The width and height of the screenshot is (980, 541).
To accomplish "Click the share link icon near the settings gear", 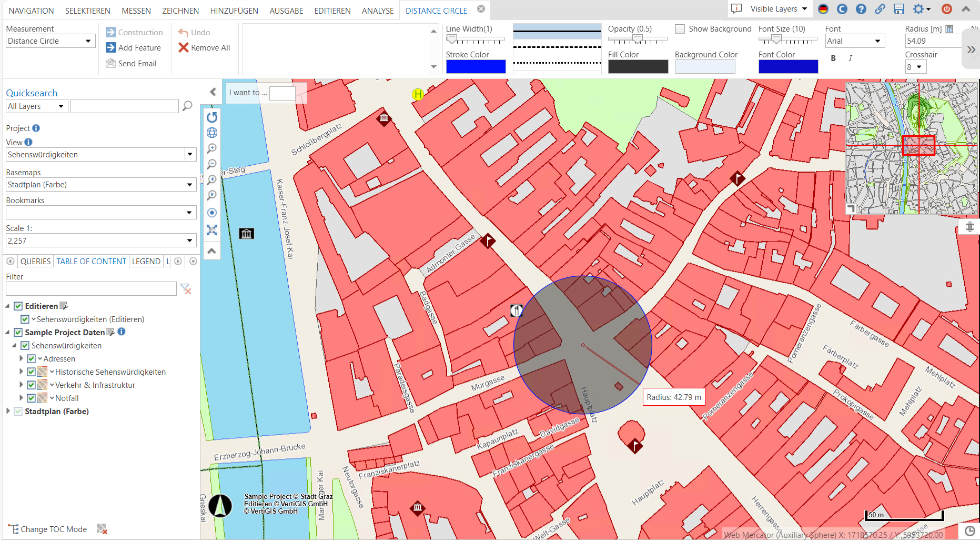I will [880, 9].
